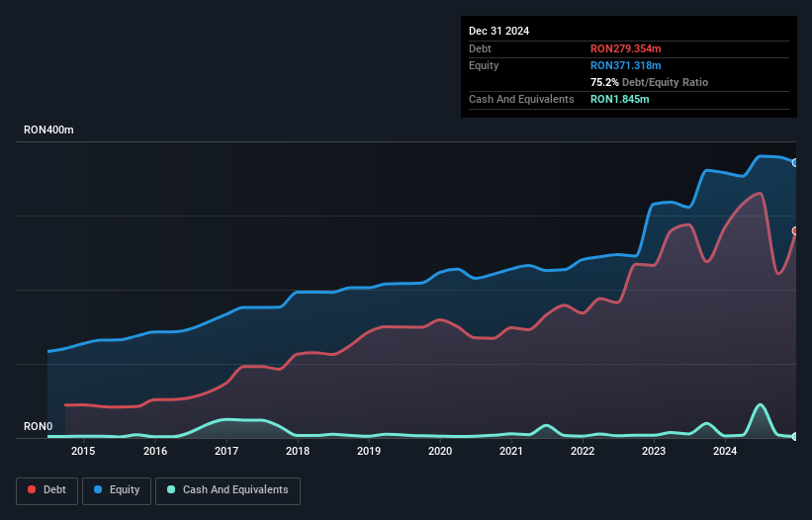Click the Debt row label in tooltip

click(x=480, y=48)
